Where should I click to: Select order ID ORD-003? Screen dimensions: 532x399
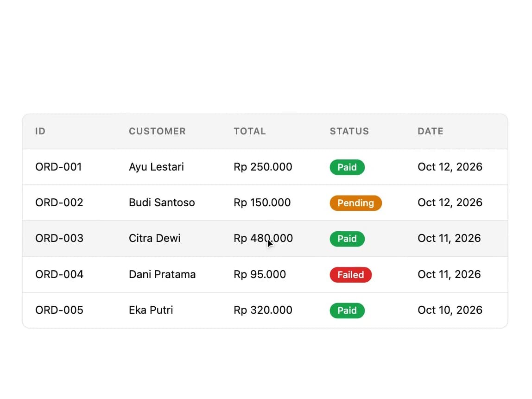pos(59,238)
